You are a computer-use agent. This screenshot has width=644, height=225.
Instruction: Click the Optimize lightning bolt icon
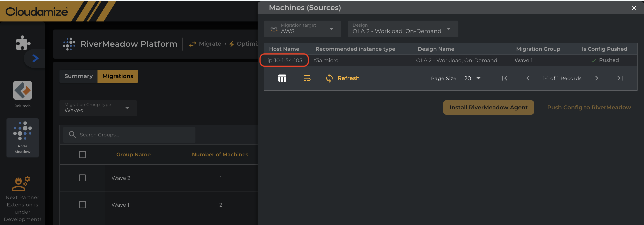232,44
